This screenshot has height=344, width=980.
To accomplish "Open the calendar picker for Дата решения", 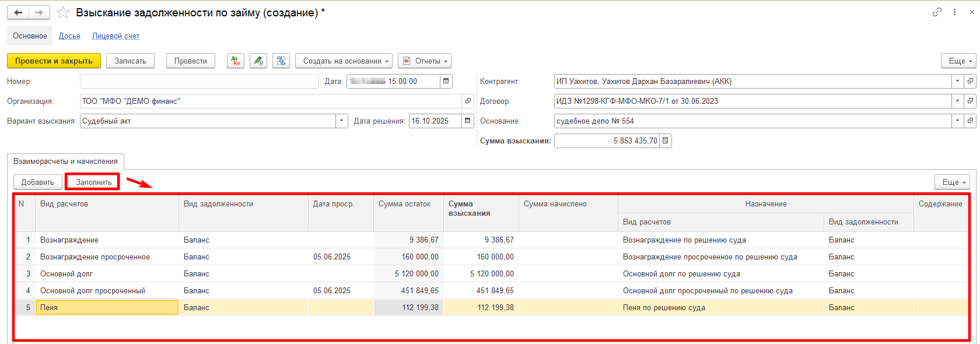I will 468,121.
